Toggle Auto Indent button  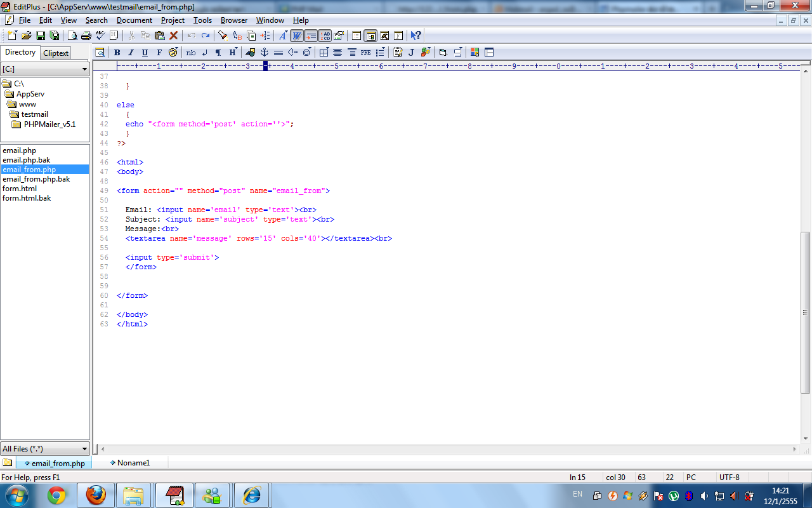[311, 36]
